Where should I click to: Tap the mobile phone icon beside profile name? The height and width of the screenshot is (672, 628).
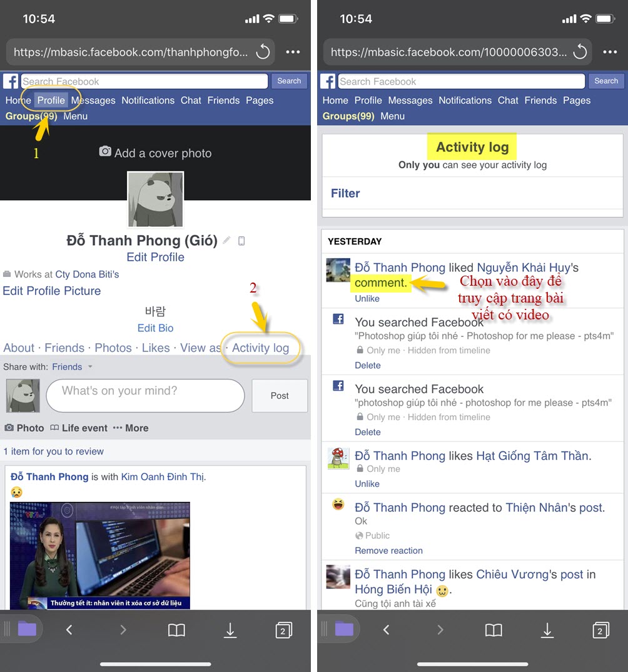pos(241,240)
